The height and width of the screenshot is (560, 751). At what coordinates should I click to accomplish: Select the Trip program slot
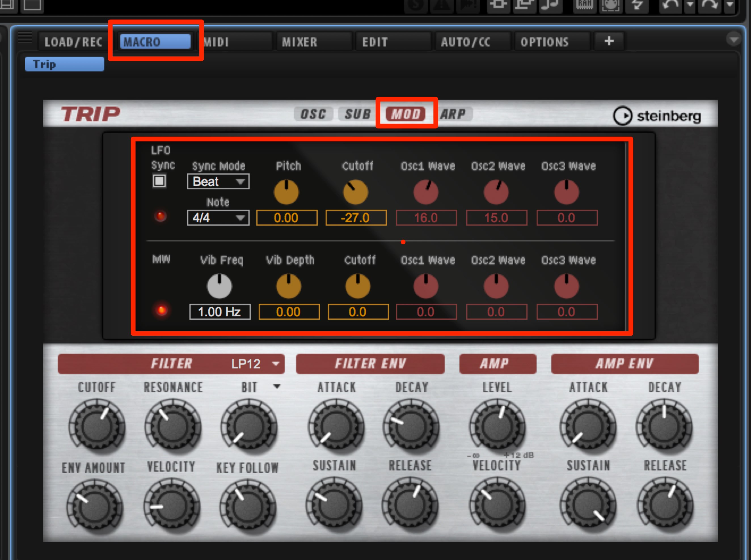click(x=64, y=64)
